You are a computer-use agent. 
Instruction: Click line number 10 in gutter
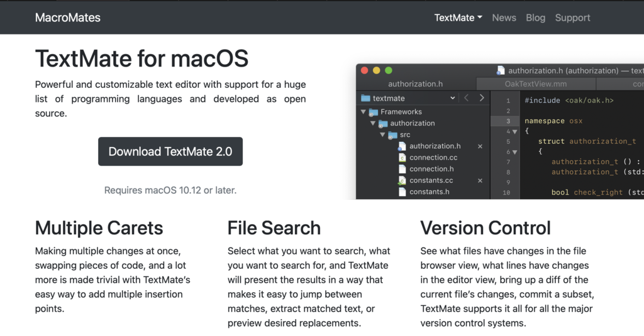(506, 192)
